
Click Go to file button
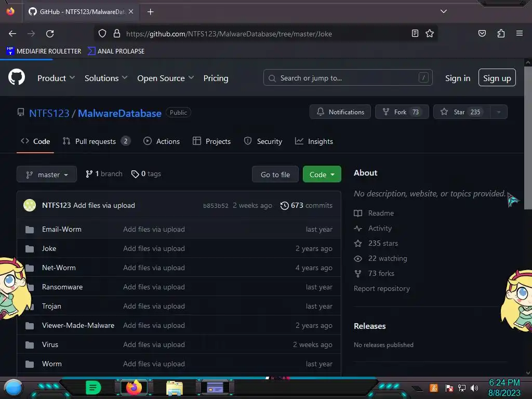275,175
